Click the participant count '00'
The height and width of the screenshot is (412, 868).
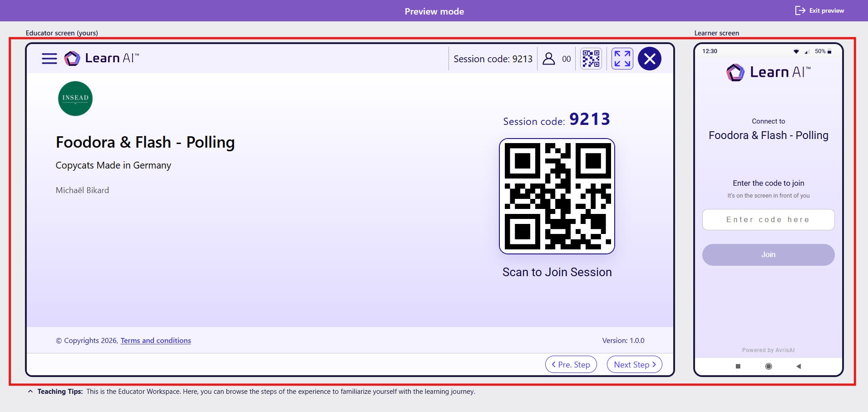567,59
